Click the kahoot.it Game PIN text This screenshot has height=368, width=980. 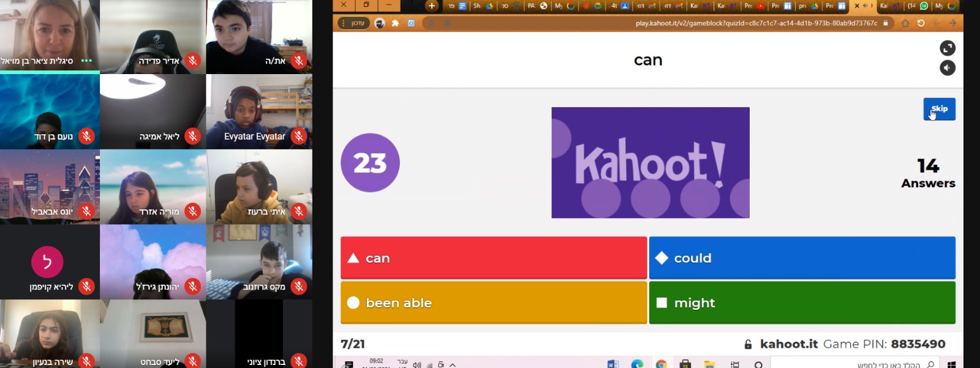click(853, 344)
